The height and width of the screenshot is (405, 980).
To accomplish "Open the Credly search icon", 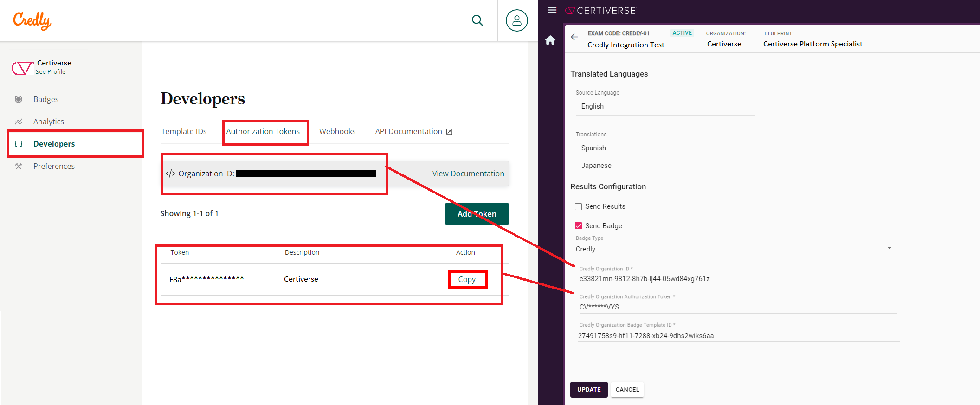I will point(477,20).
